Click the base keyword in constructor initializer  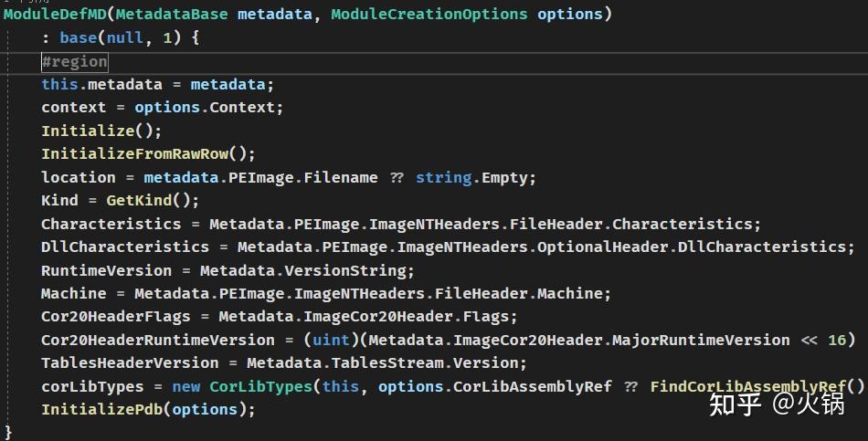coord(79,38)
